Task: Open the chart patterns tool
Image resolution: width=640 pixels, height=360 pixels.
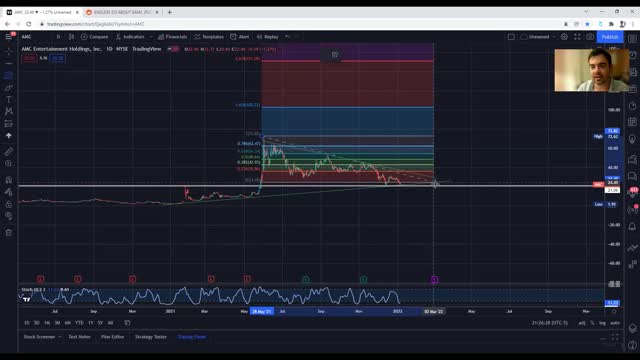Action: (x=9, y=111)
